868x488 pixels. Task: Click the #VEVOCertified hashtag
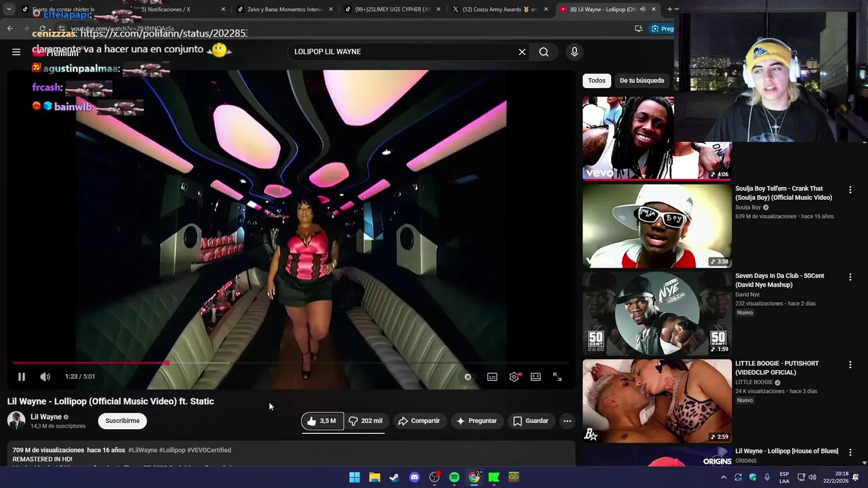tap(209, 450)
